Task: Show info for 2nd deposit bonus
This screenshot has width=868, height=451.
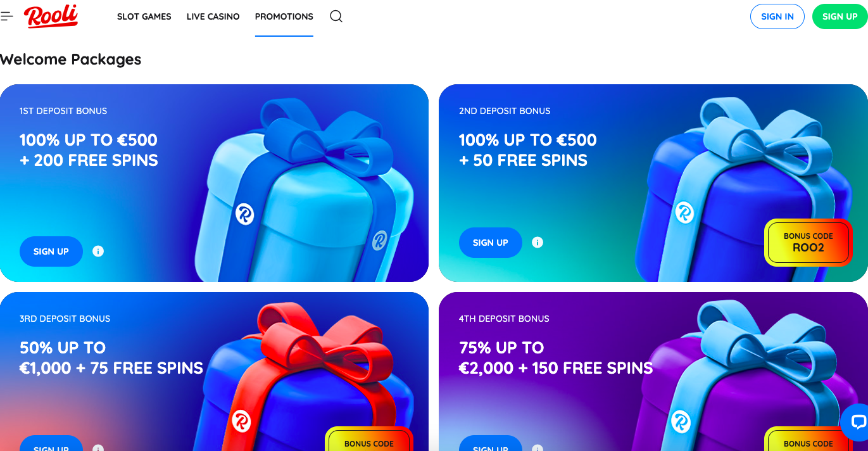Action: point(538,243)
